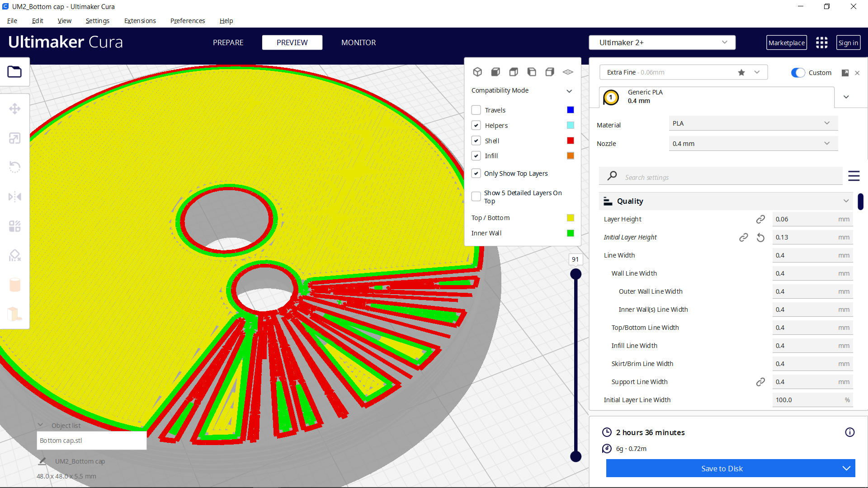Click the Shell color swatch
This screenshot has height=488, width=868.
pyautogui.click(x=570, y=141)
